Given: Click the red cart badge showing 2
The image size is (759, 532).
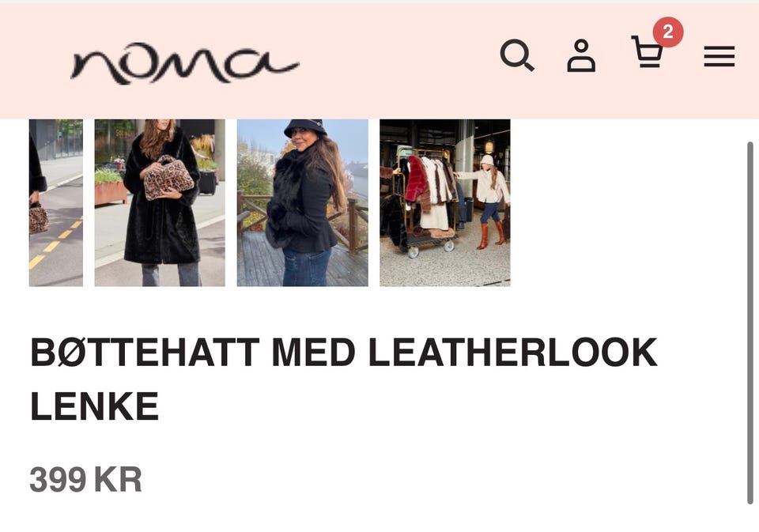Looking at the screenshot, I should [668, 32].
